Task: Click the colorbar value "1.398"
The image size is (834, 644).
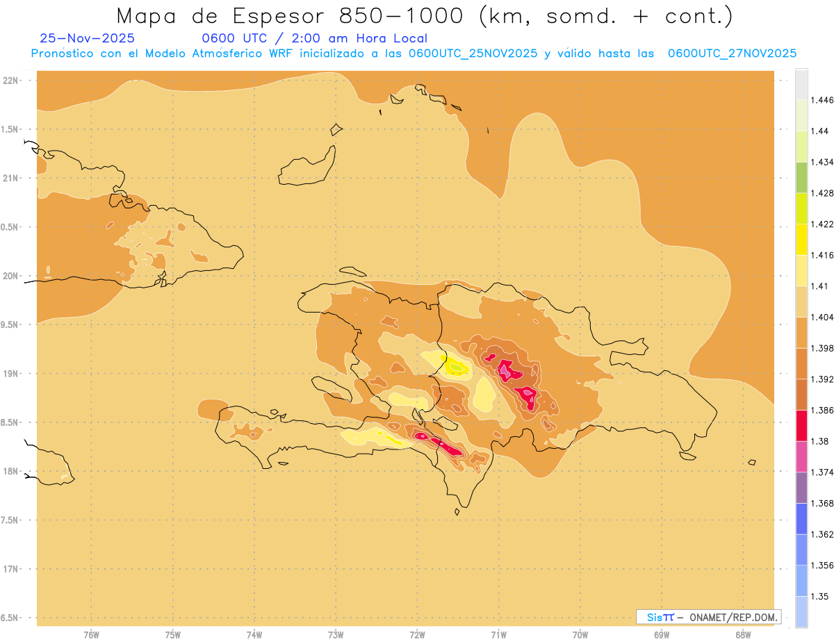Action: click(x=823, y=348)
